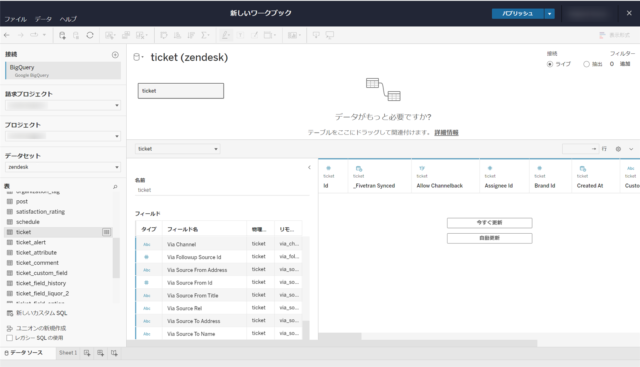Viewport: 640px width, 367px height.
Task: Click the show/hide cards toolbar icon
Action: click(294, 35)
